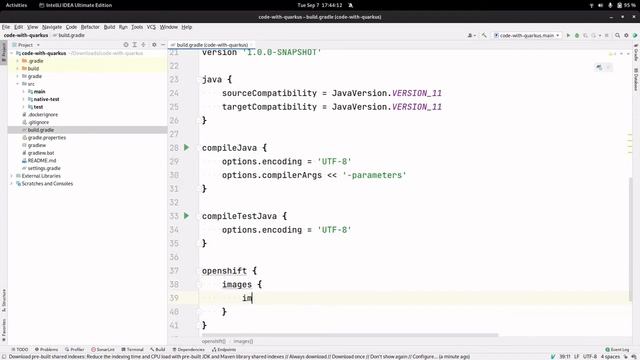This screenshot has width=640, height=360.
Task: Open the Event Log in status bar
Action: point(617,349)
